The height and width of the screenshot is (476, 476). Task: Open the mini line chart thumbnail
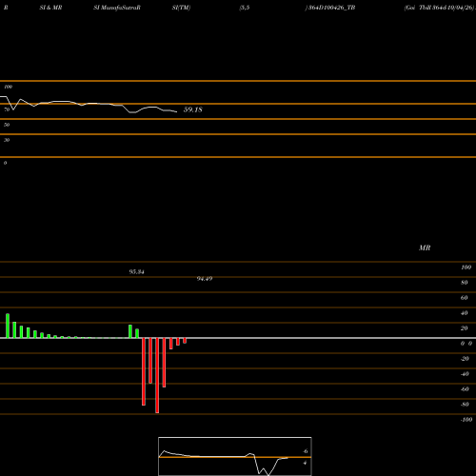[235, 456]
